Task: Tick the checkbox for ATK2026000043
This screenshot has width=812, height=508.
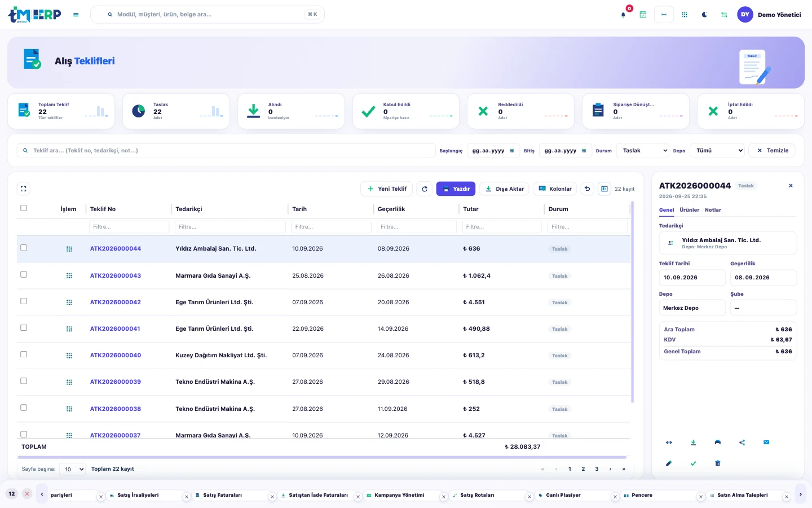Action: [x=24, y=274]
